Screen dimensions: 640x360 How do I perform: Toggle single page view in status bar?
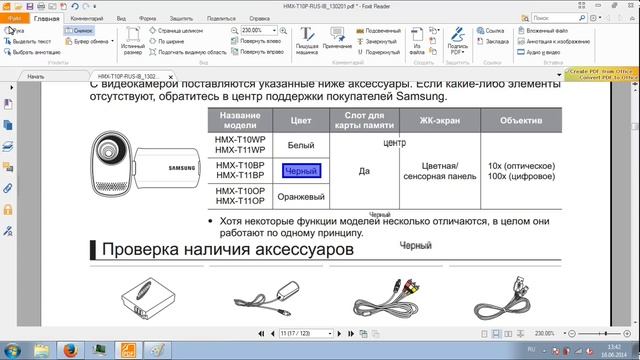484,334
